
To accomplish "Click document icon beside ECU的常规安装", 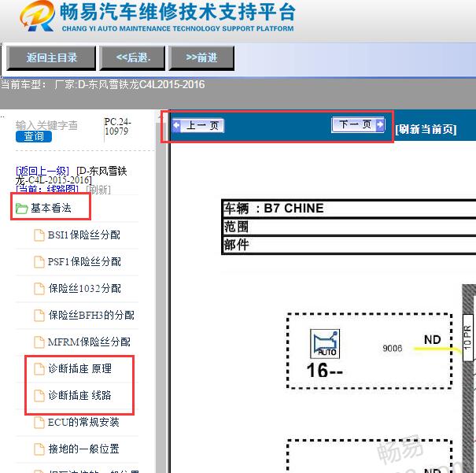I will coord(39,423).
